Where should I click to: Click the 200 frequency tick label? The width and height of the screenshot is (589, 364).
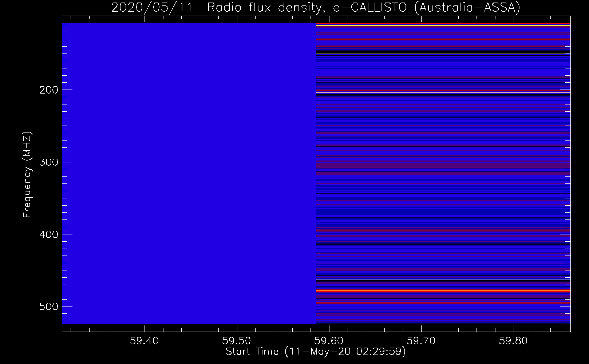click(x=48, y=90)
